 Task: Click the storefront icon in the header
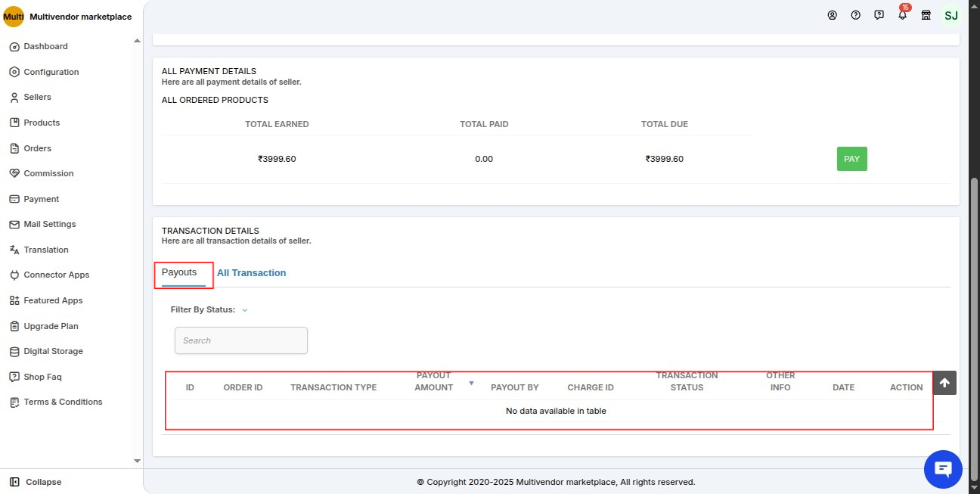(926, 15)
